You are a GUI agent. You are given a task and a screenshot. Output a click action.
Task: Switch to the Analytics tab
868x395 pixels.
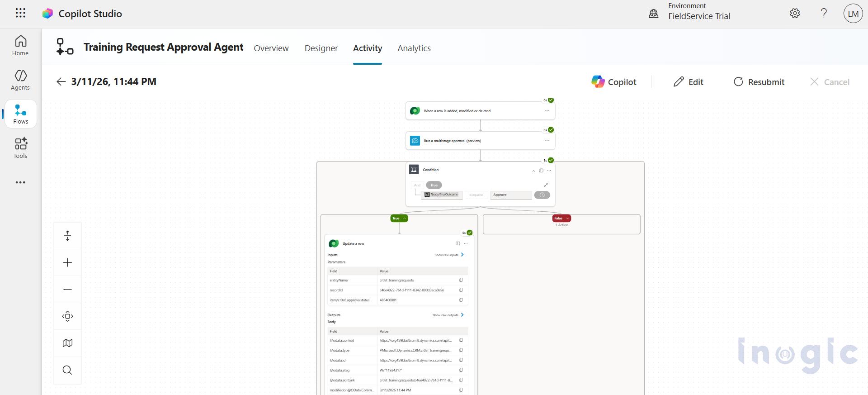point(414,48)
